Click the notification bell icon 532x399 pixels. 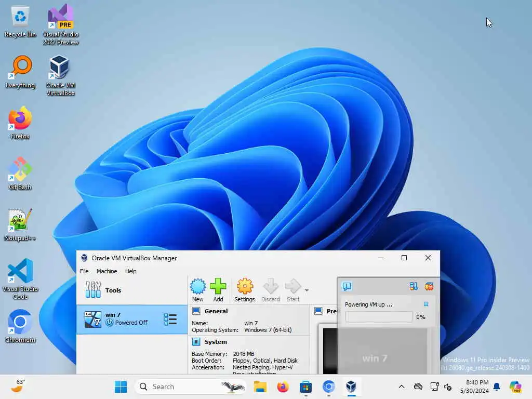click(x=497, y=387)
